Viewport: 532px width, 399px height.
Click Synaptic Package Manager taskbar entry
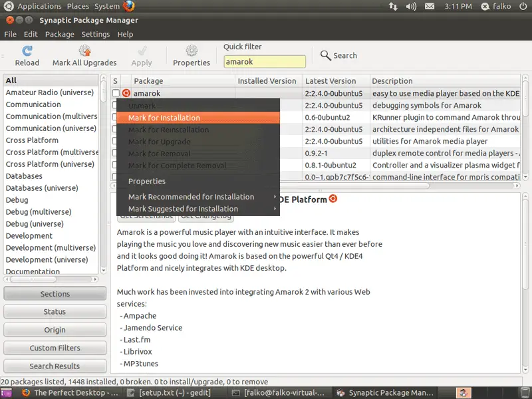(x=385, y=393)
